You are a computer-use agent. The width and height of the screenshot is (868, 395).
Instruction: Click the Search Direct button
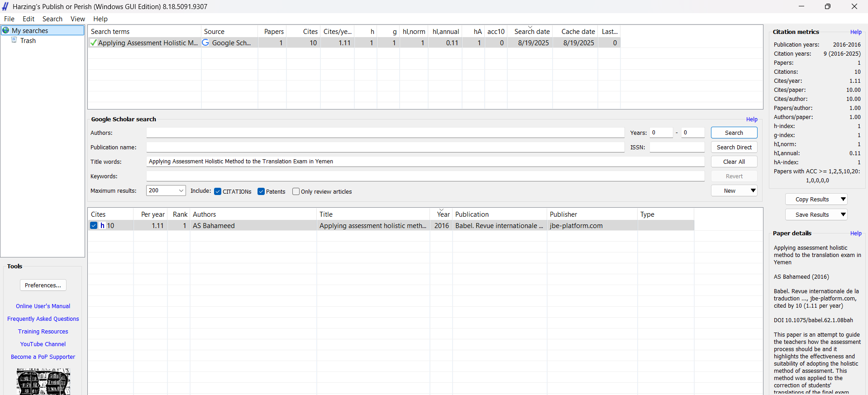click(x=734, y=147)
